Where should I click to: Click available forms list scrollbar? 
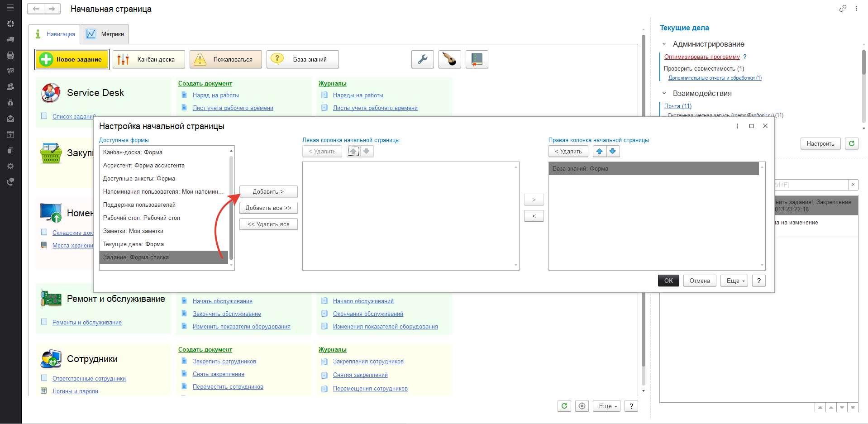click(231, 207)
